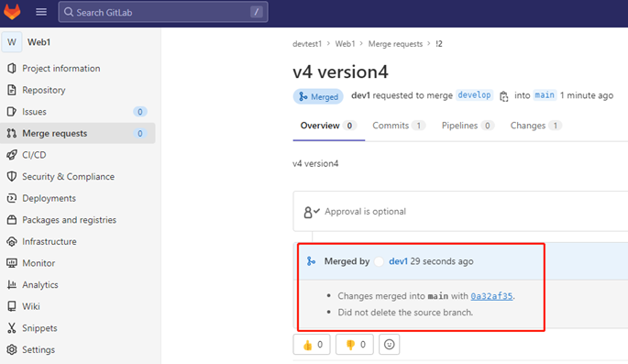Screen dimensions: 628x364
Task: Click the Web1 breadcrumb link
Action: point(345,44)
